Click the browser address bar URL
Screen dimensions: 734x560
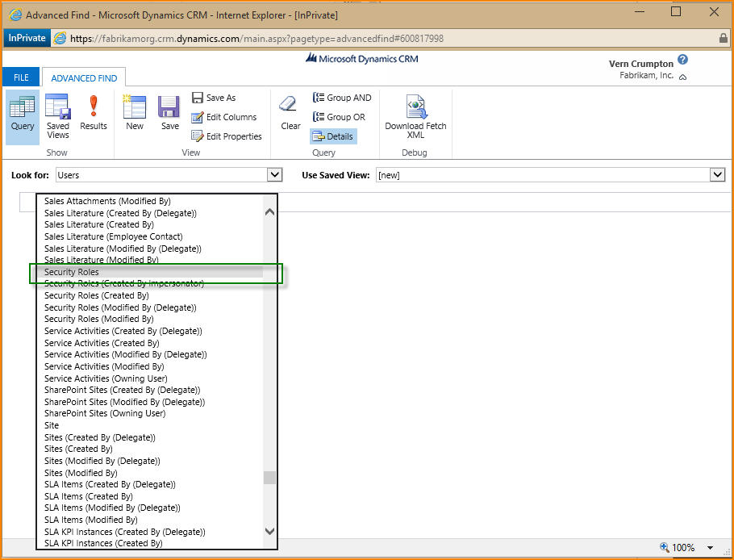pyautogui.click(x=256, y=39)
